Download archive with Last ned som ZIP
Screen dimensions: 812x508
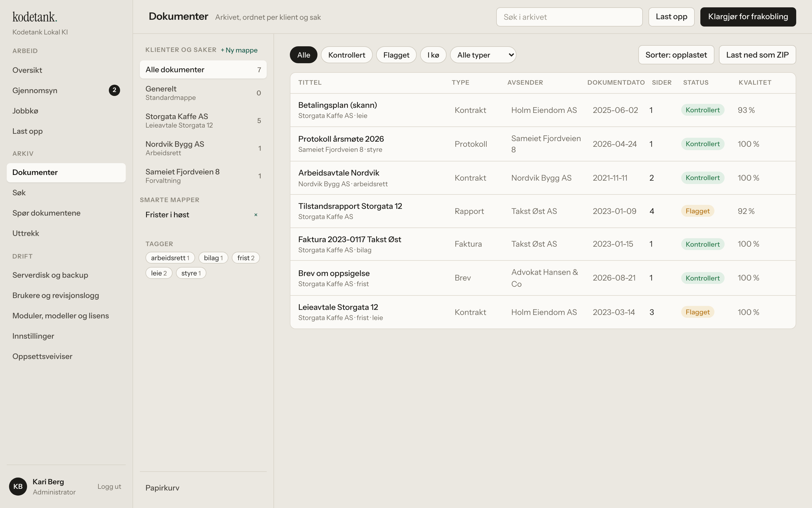click(757, 55)
